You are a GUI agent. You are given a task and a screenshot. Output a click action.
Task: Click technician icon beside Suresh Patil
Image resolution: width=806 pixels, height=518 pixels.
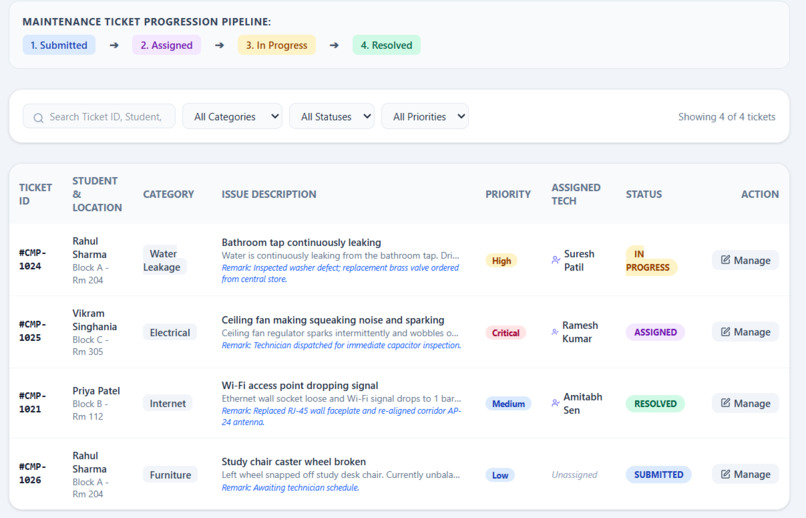pos(556,260)
